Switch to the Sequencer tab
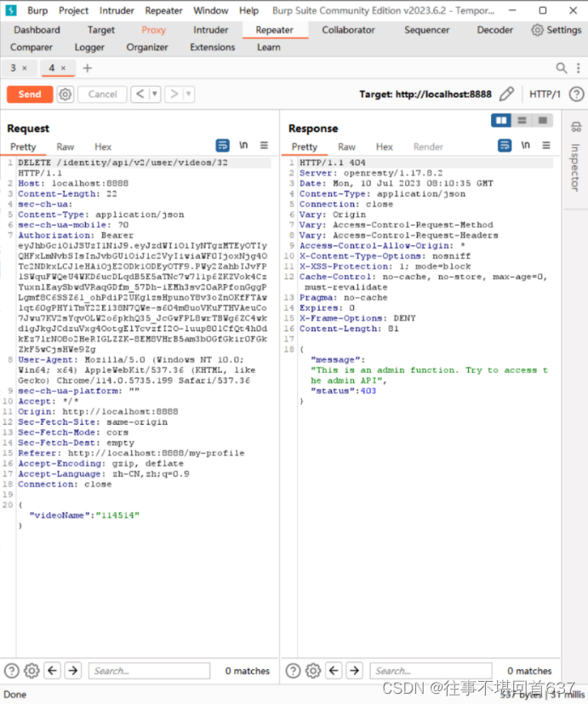Image resolution: width=588 pixels, height=704 pixels. click(x=426, y=30)
